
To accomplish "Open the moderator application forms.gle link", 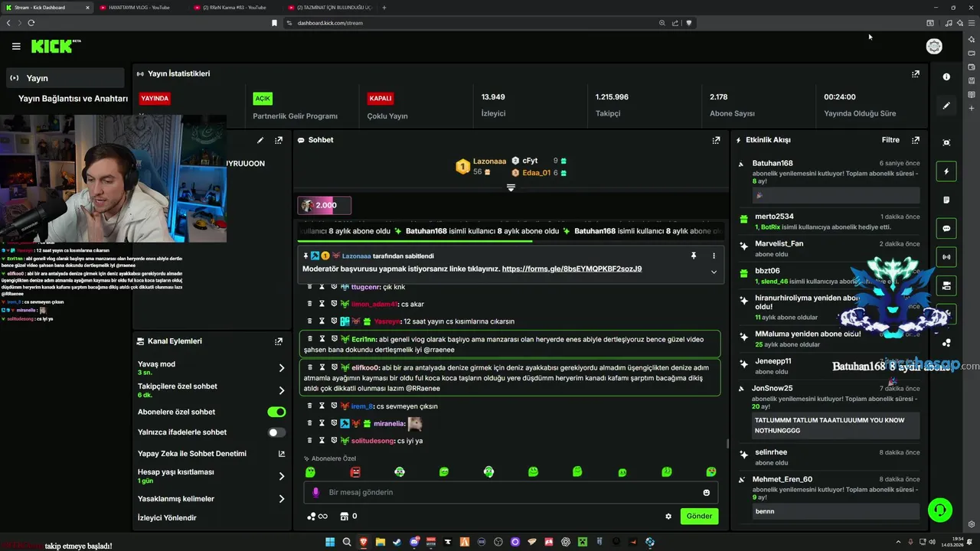I will pyautogui.click(x=572, y=269).
